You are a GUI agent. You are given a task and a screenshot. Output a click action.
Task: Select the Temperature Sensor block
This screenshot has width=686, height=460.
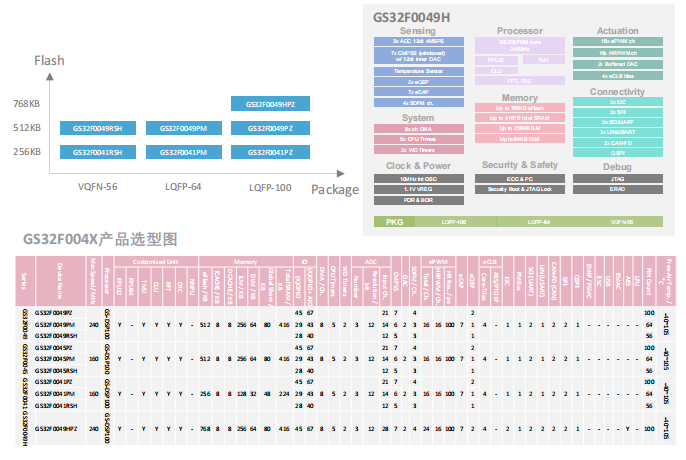click(419, 71)
